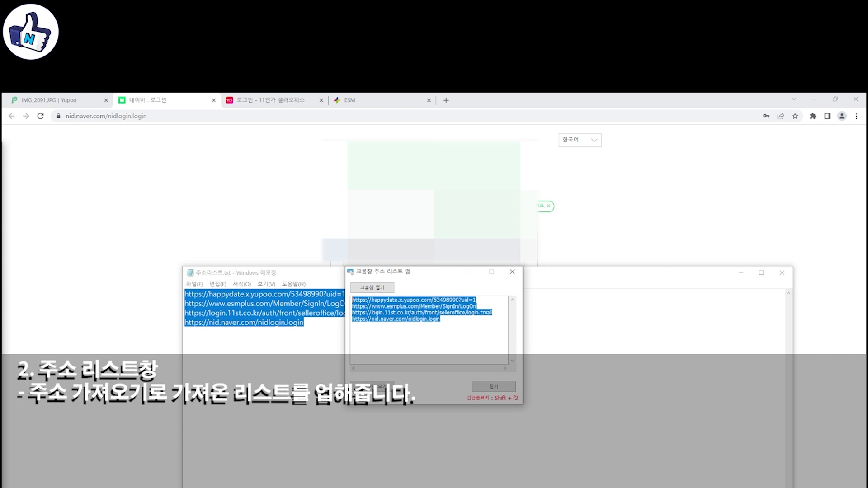Expand the 한국어 language dropdown
The height and width of the screenshot is (488, 868).
(x=580, y=140)
